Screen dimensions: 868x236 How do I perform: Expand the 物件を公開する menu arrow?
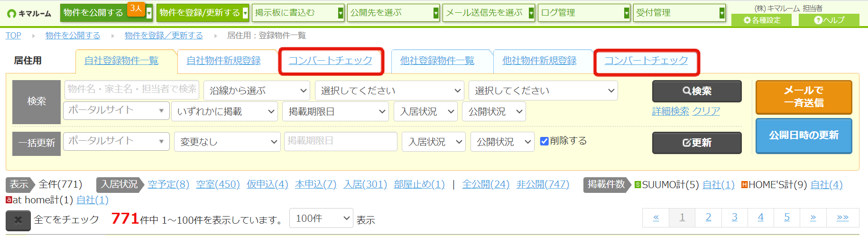(149, 13)
